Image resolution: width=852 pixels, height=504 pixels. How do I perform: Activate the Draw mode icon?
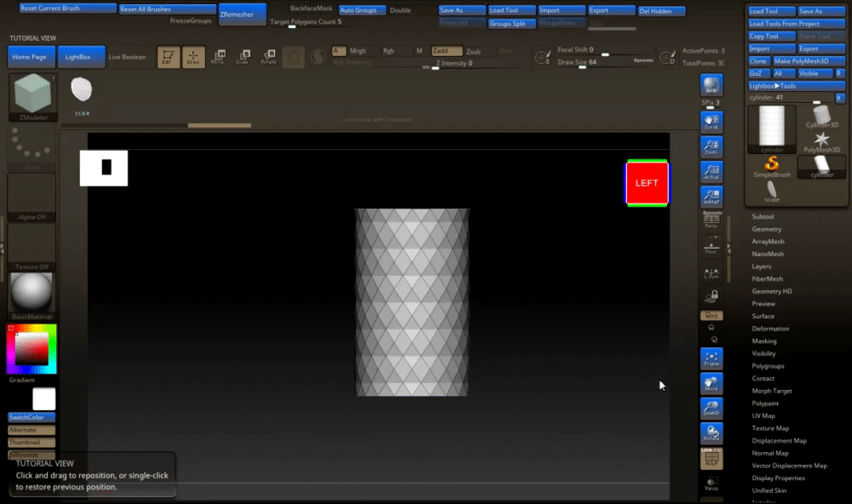coord(193,56)
